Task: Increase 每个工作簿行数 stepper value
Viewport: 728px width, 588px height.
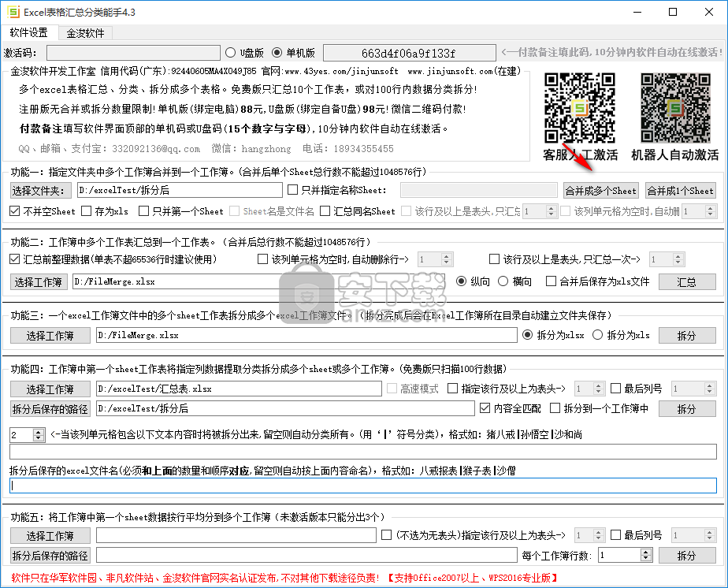Action: [646, 553]
